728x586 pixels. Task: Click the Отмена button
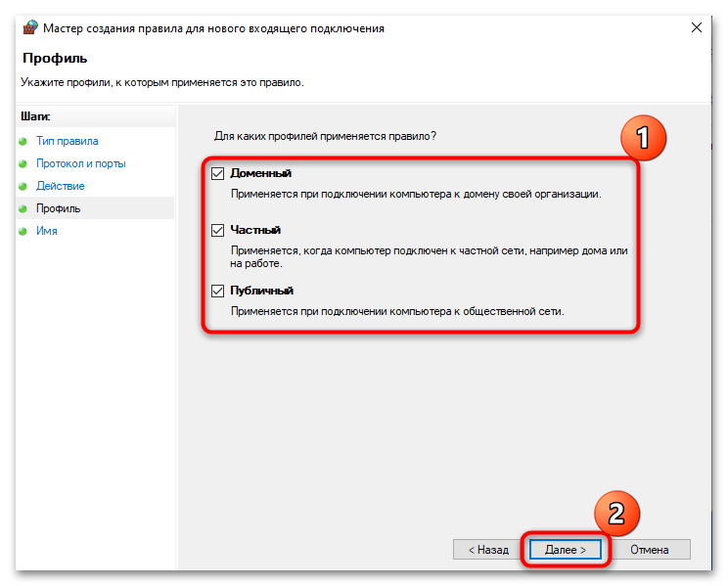pos(649,550)
